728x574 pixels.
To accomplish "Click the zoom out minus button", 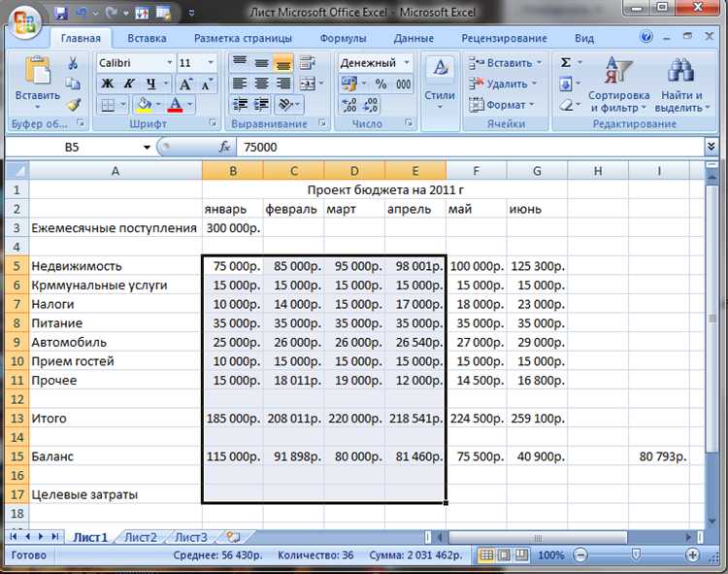I will (580, 555).
